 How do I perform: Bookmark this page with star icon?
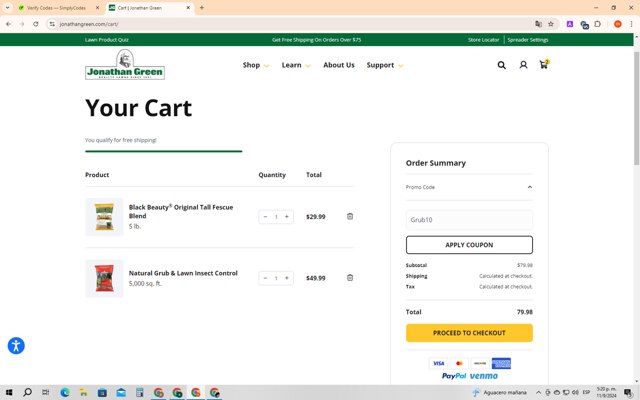coord(551,24)
